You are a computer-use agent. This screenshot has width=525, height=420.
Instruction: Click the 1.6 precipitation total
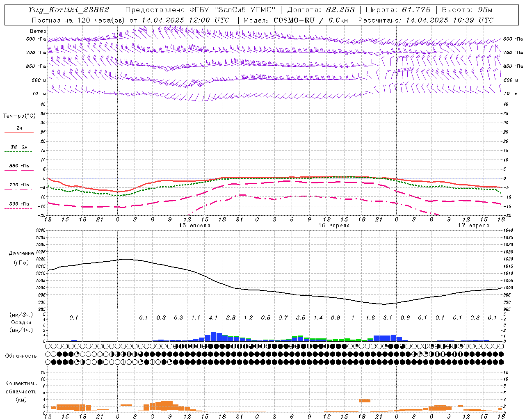pyautogui.click(x=370, y=318)
